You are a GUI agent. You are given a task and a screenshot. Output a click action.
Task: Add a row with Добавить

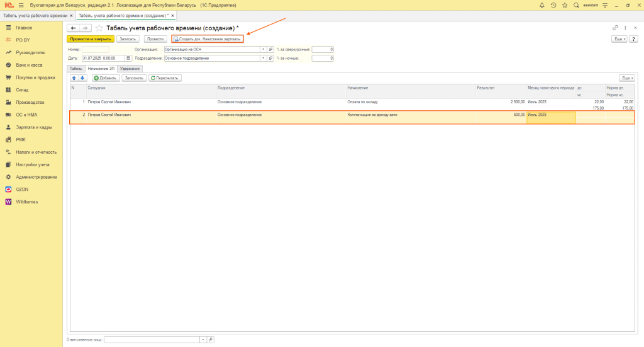coord(106,78)
